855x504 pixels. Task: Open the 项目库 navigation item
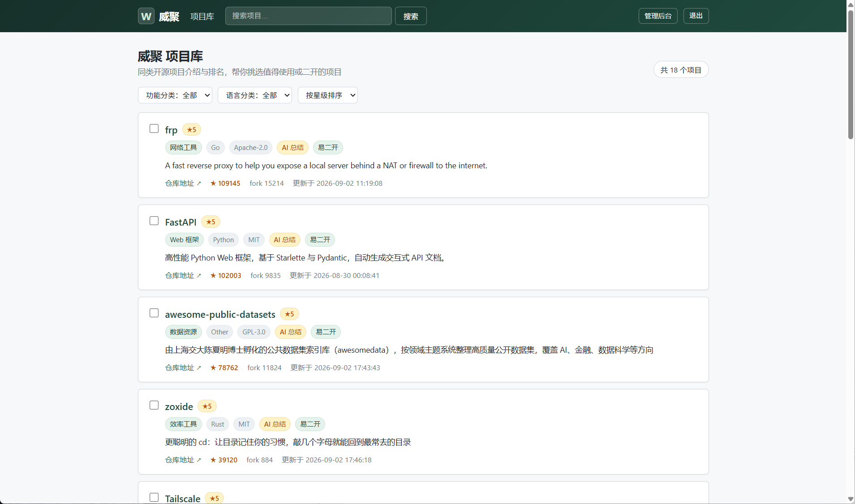point(202,17)
